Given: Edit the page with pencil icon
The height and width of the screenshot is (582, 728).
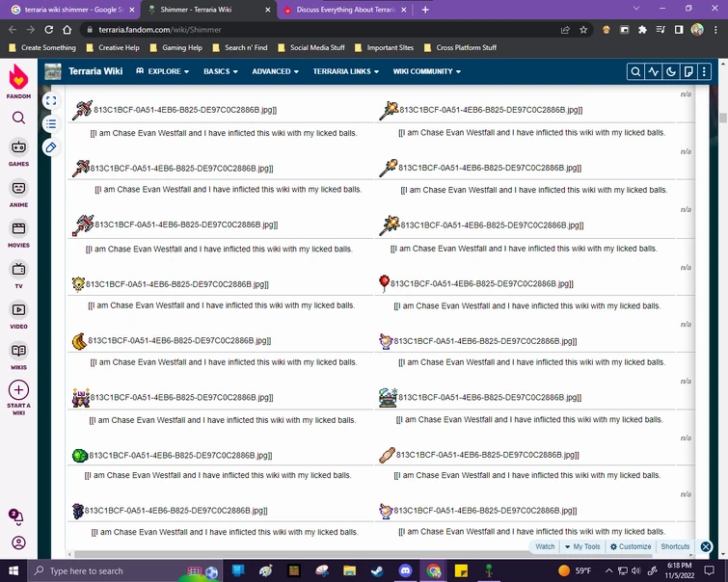Looking at the screenshot, I should coord(51,147).
